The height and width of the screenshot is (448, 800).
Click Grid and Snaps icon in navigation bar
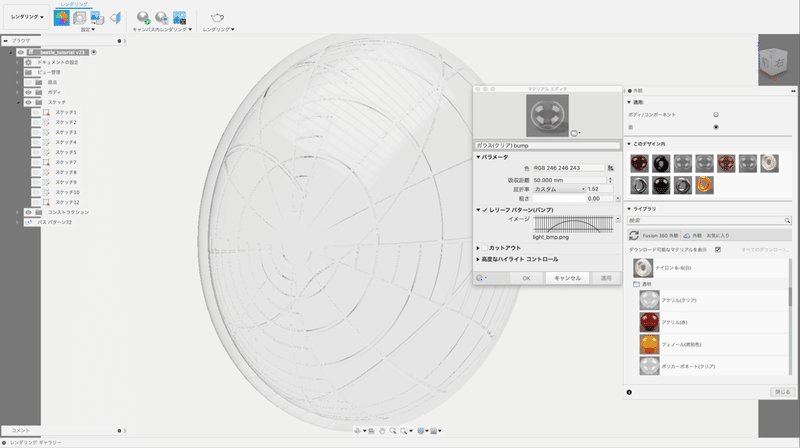pyautogui.click(x=434, y=431)
